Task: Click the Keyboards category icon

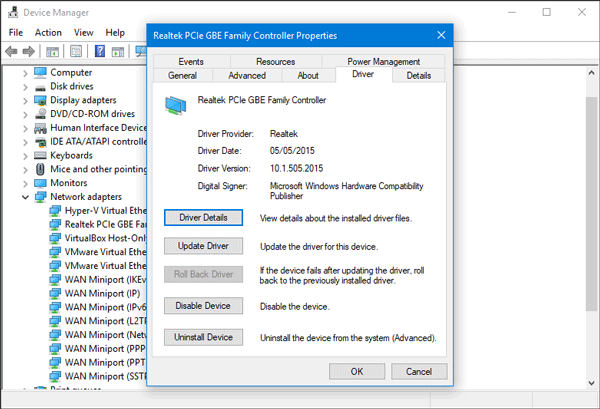Action: [x=40, y=155]
